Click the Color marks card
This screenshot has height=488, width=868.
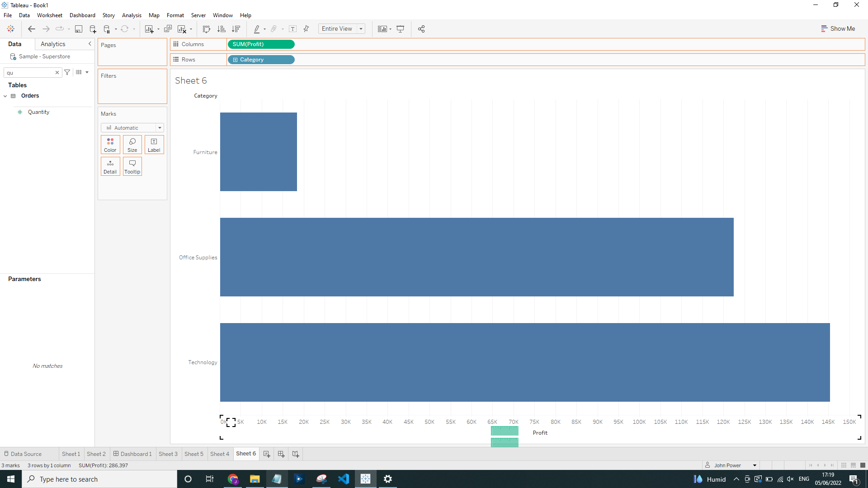coord(110,145)
